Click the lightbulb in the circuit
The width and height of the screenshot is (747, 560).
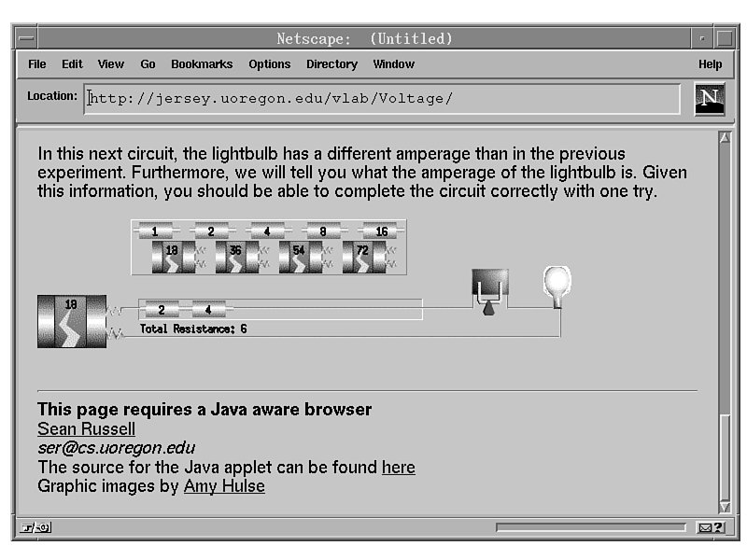(557, 287)
